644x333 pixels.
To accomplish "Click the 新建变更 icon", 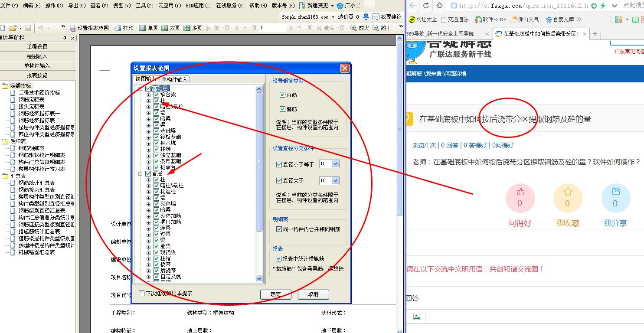I will (x=302, y=6).
